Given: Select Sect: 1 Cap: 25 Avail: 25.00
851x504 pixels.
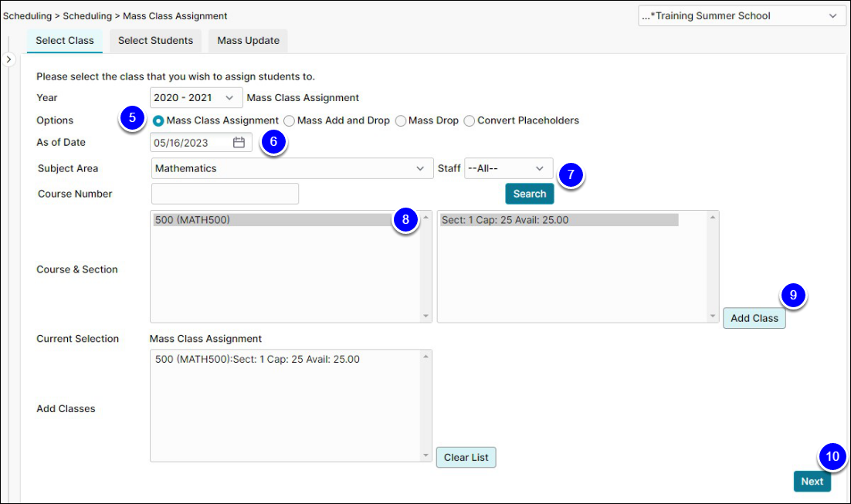Looking at the screenshot, I should pos(558,220).
